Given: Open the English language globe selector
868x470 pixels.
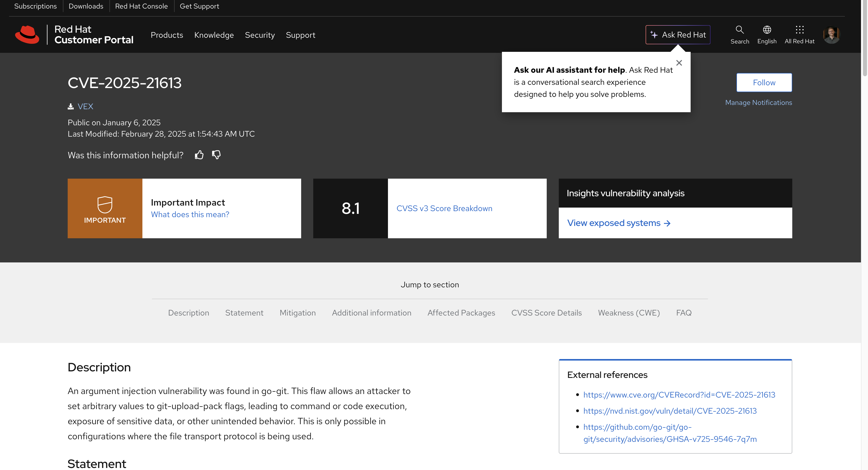Looking at the screenshot, I should pyautogui.click(x=767, y=34).
